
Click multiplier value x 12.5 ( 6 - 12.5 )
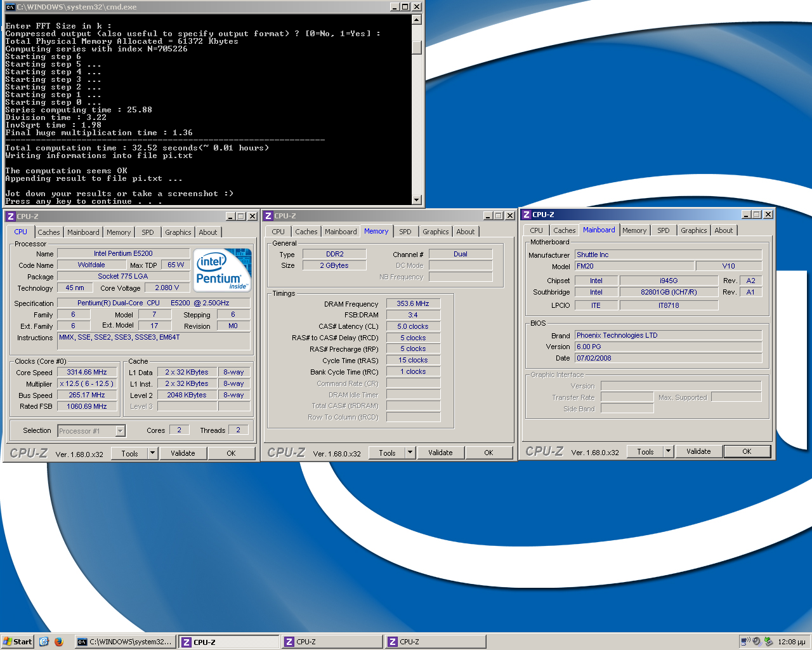87,384
